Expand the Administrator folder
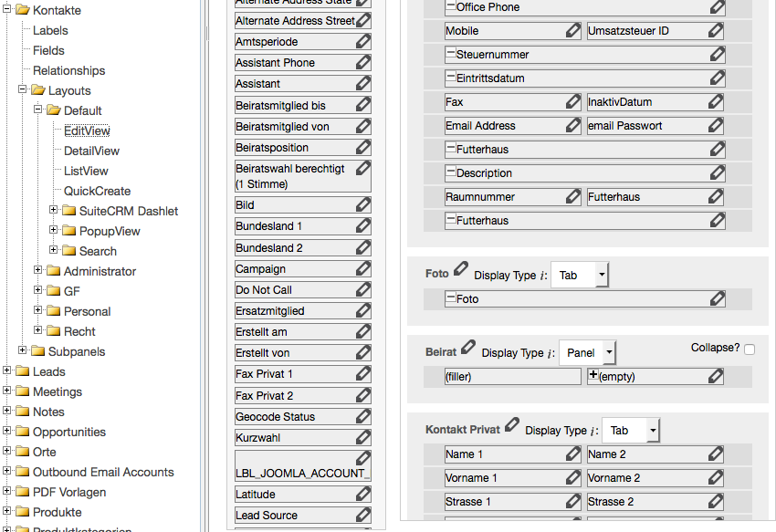This screenshot has height=532, width=776. click(x=37, y=270)
